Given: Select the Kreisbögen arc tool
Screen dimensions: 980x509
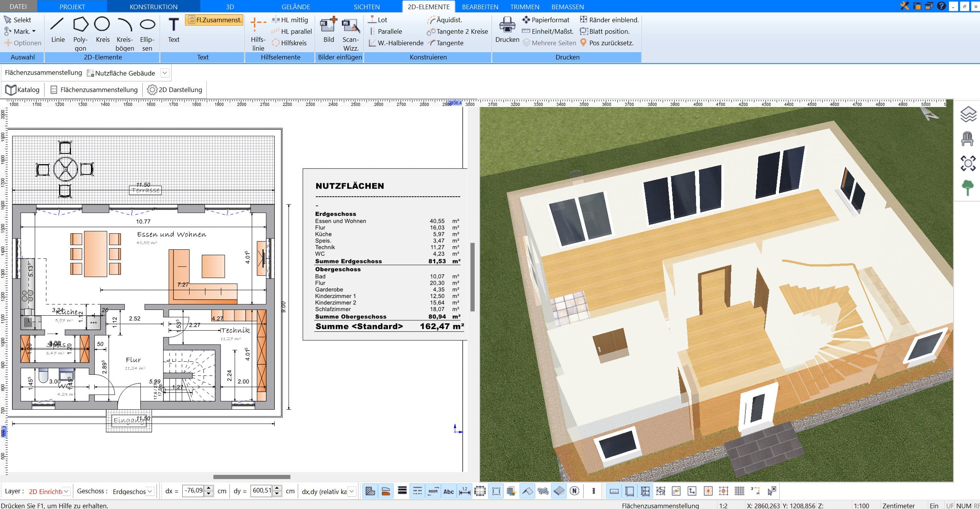Looking at the screenshot, I should pyautogui.click(x=125, y=34).
